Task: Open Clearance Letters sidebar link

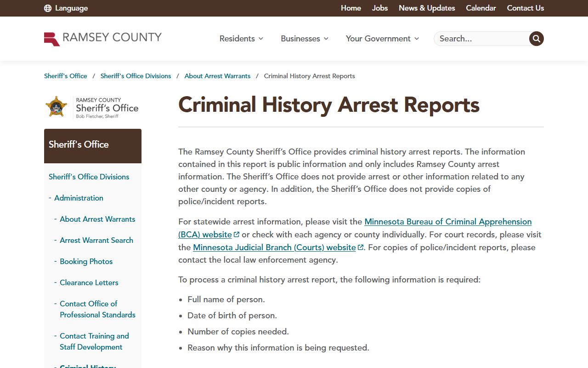Action: pos(89,282)
